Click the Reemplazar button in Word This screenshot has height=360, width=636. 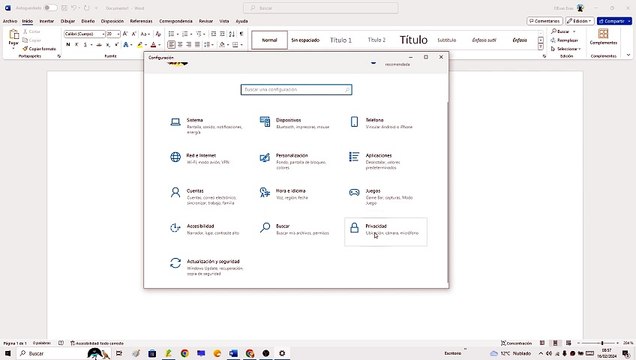pyautogui.click(x=564, y=40)
